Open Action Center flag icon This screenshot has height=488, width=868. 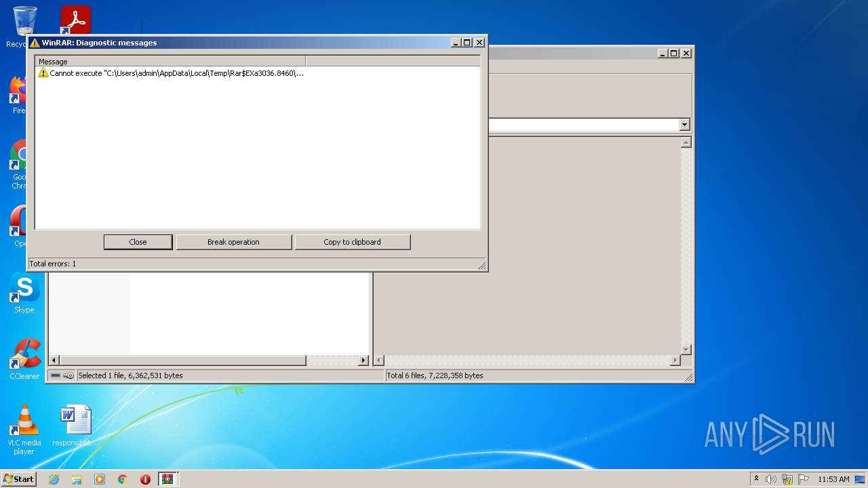[x=804, y=479]
